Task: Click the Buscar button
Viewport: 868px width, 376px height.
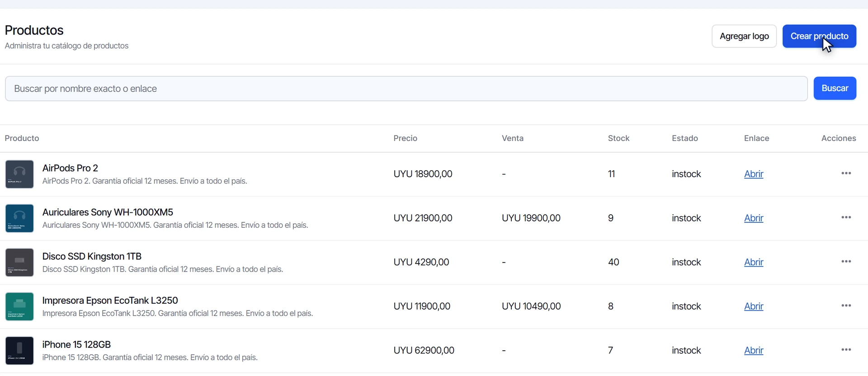Action: coord(835,88)
